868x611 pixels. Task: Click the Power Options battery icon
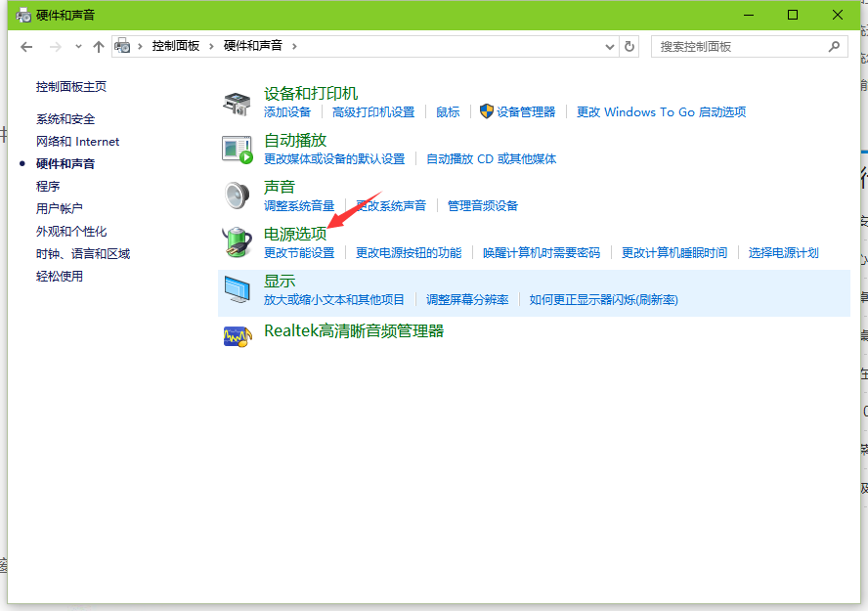pos(238,241)
